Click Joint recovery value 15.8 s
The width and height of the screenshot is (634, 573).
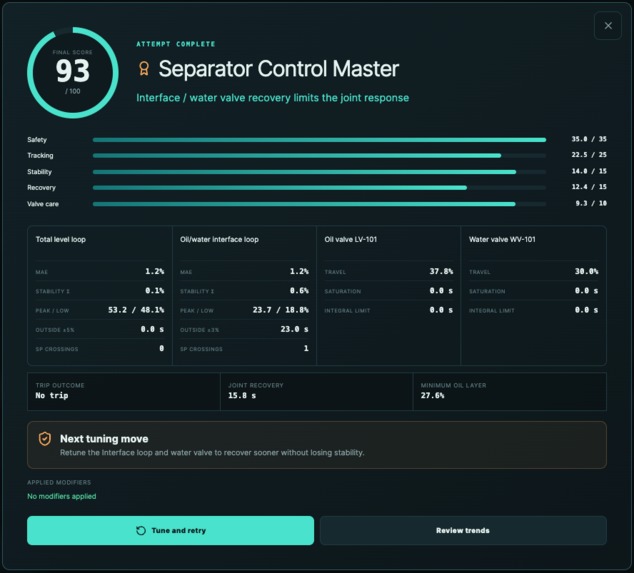pyautogui.click(x=242, y=395)
